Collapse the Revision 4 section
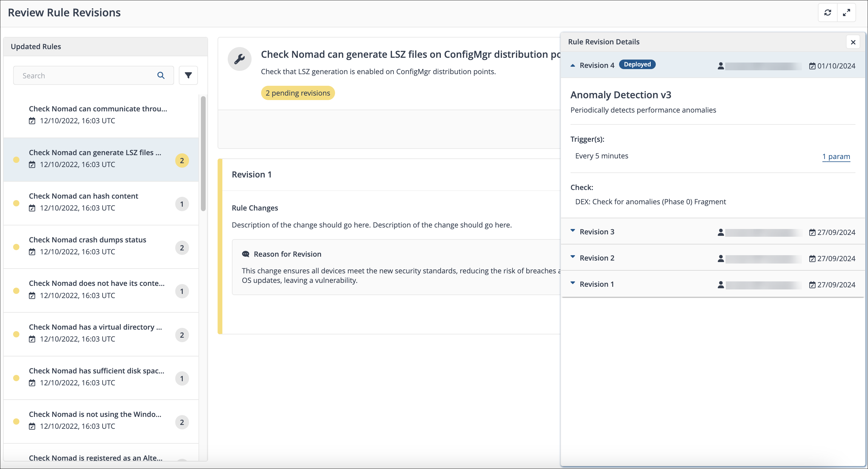 click(x=573, y=65)
